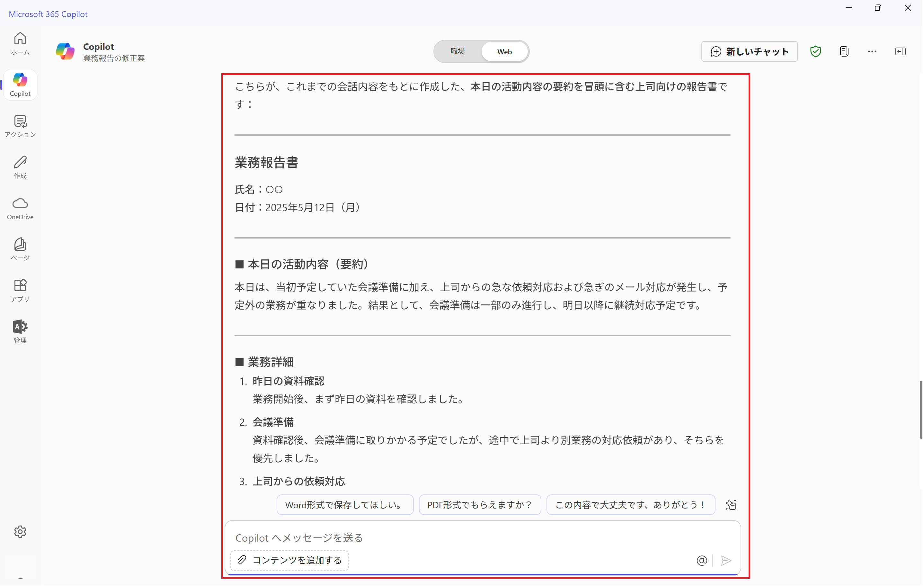The width and height of the screenshot is (924, 587).
Task: Click the '■ 業務詳細' heading
Action: click(265, 362)
